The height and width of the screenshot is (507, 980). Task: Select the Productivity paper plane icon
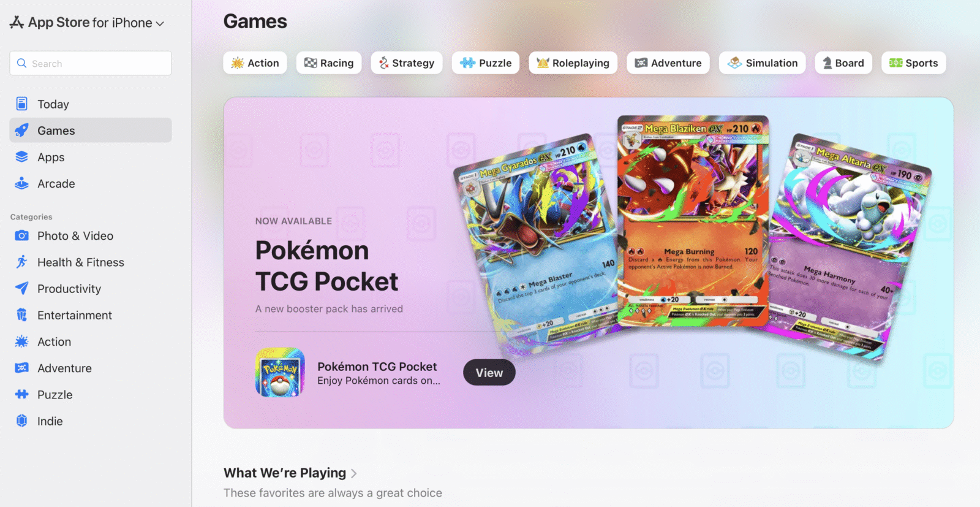[21, 288]
